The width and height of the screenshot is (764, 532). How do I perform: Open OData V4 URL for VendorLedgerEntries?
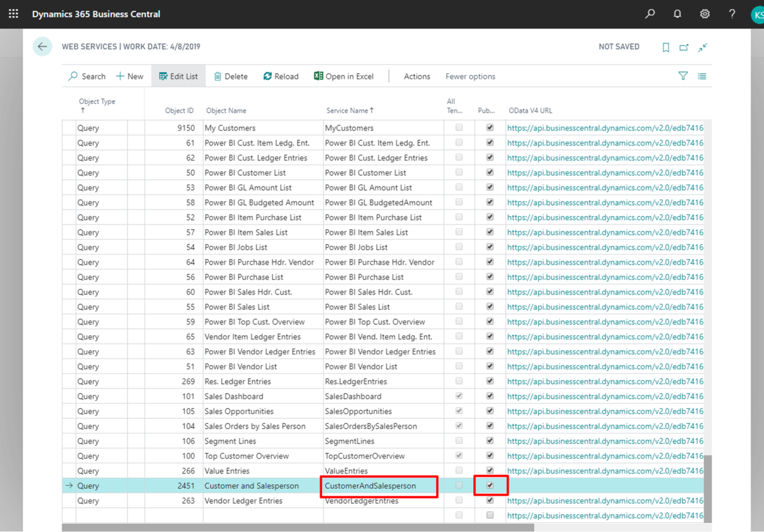point(605,501)
